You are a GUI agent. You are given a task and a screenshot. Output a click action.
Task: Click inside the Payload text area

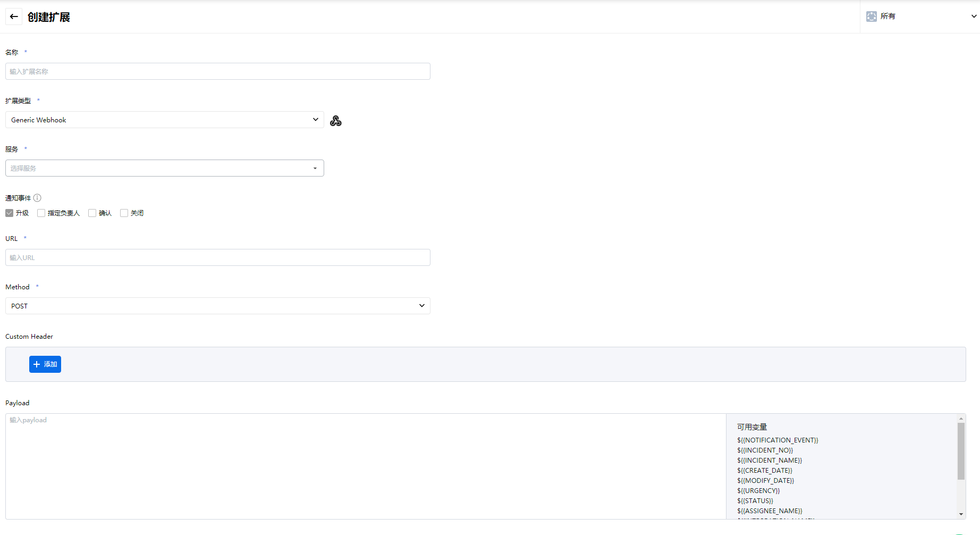tap(365, 466)
